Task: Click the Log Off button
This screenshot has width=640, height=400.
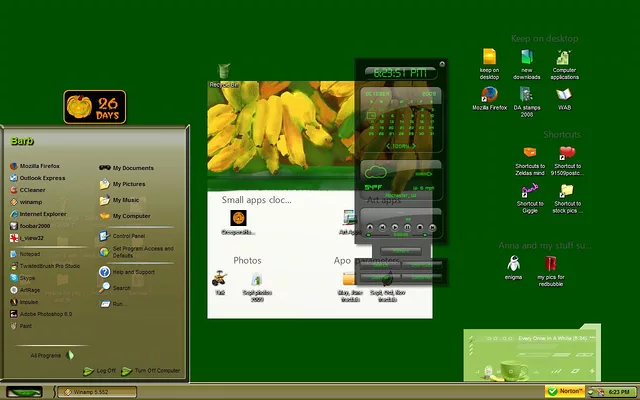Action: click(100, 370)
